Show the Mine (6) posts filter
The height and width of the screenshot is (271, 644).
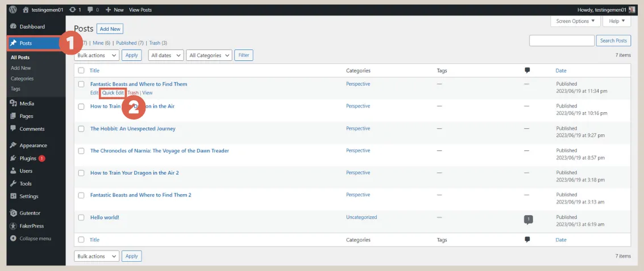coord(101,43)
